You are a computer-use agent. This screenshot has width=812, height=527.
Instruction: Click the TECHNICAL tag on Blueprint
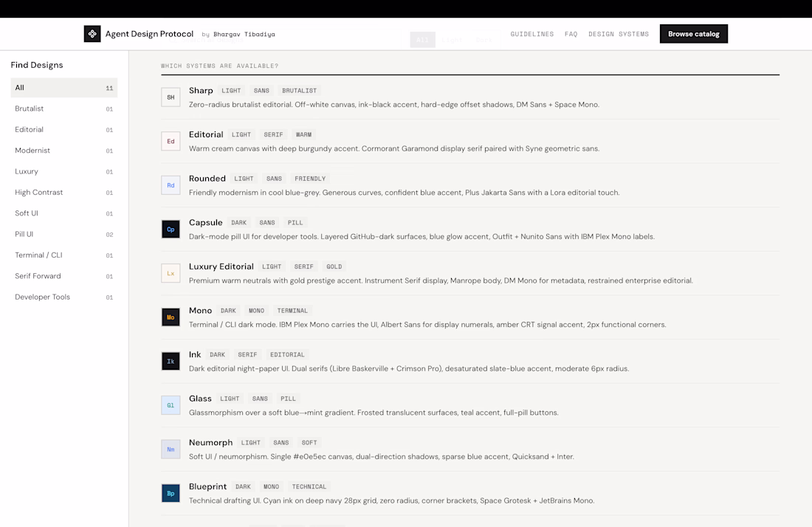click(309, 486)
